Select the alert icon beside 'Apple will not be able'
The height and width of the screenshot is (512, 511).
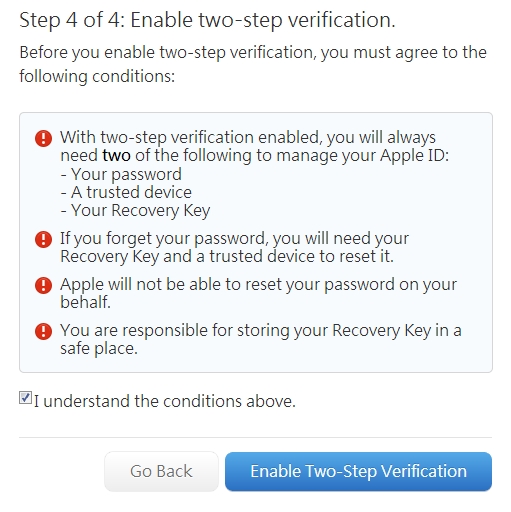[43, 285]
